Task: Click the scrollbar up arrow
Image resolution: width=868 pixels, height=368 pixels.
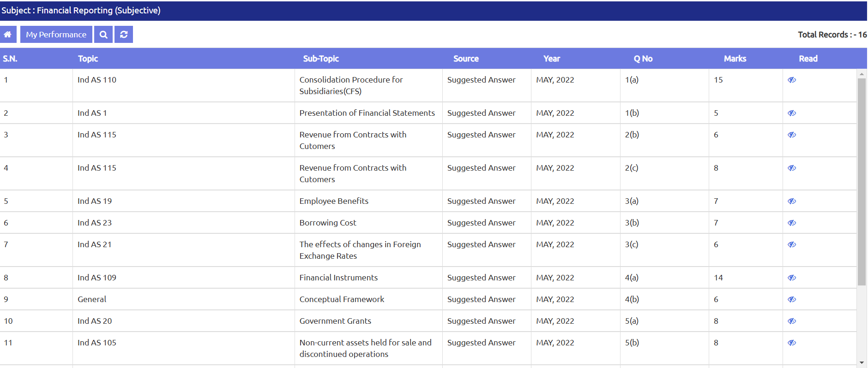Action: point(862,74)
